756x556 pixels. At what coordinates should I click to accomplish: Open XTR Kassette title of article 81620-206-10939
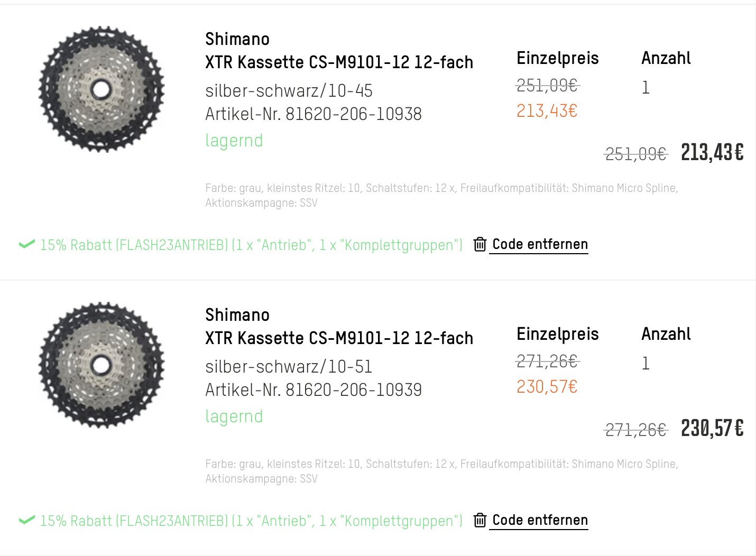[339, 338]
